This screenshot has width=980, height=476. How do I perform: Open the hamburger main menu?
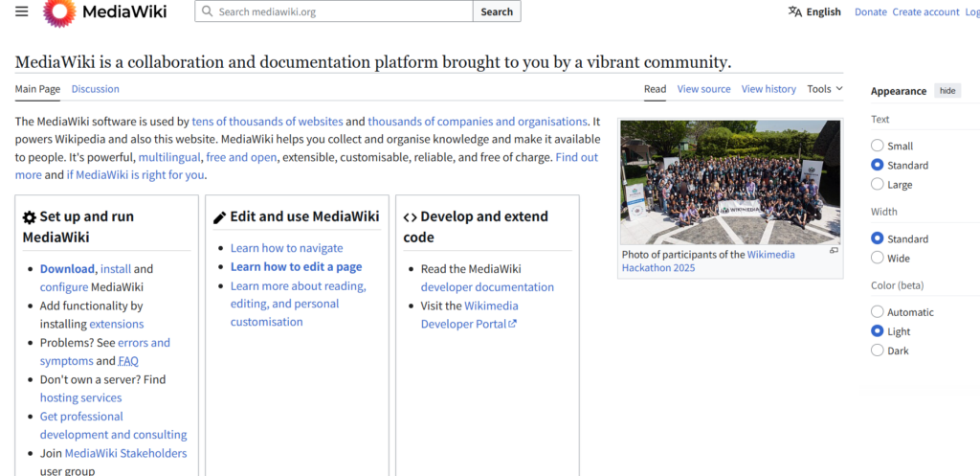point(22,11)
